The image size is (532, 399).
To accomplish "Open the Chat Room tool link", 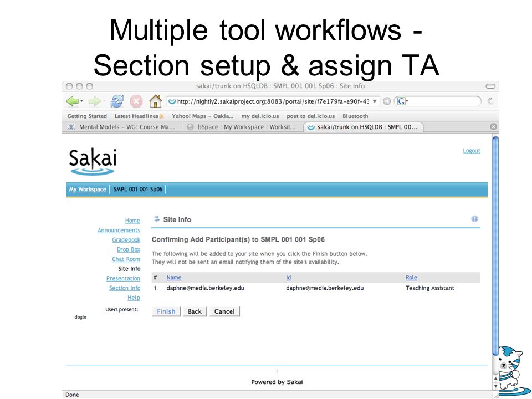I will (x=126, y=259).
